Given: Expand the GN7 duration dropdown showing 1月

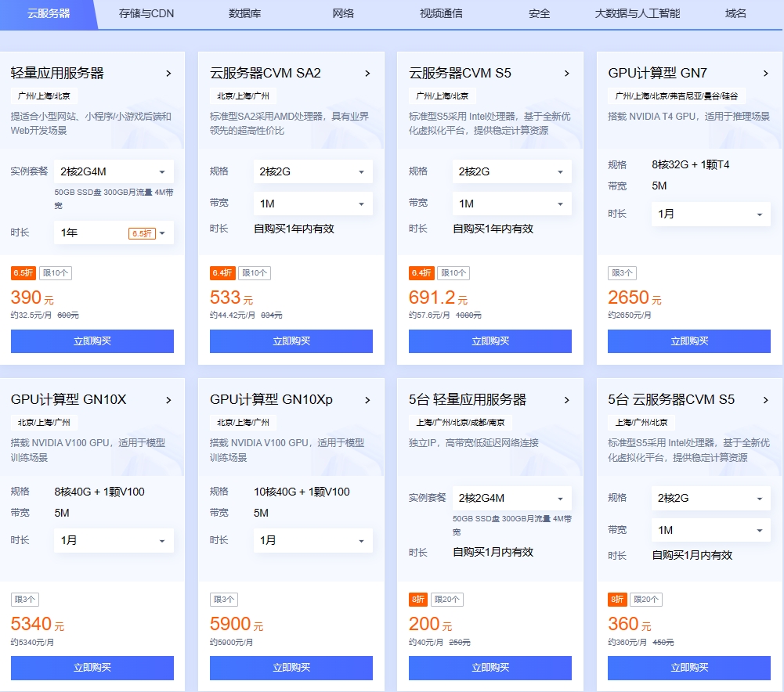Looking at the screenshot, I should click(710, 213).
